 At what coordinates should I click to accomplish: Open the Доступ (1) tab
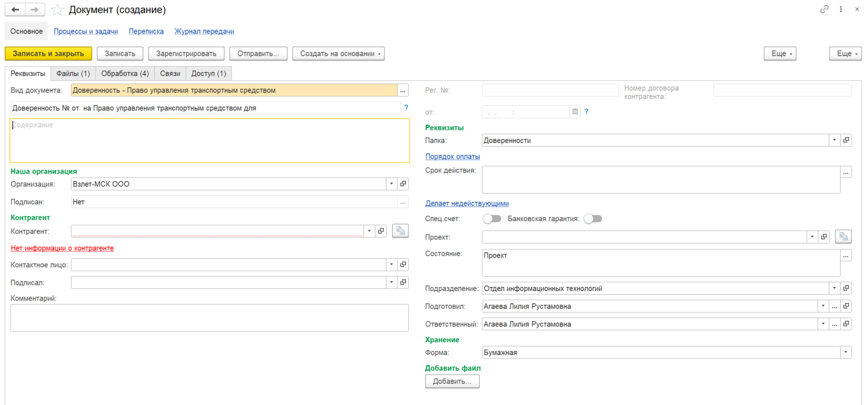pyautogui.click(x=209, y=74)
